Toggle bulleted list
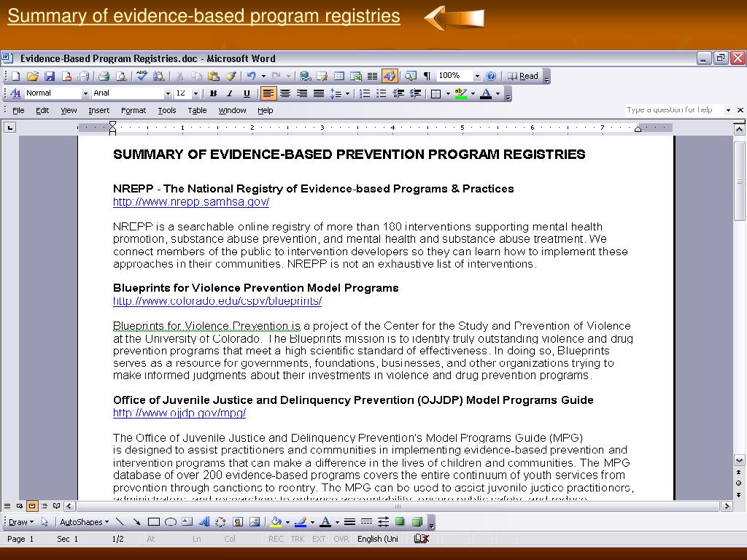 tap(381, 93)
